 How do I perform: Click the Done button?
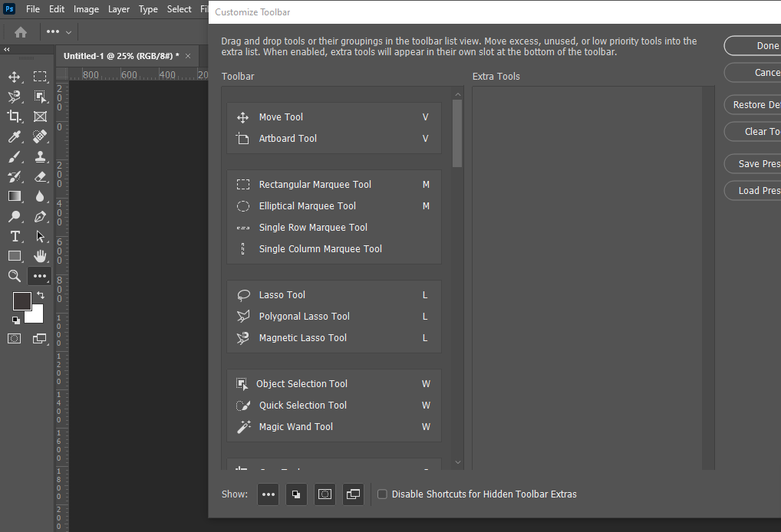[x=753, y=46]
